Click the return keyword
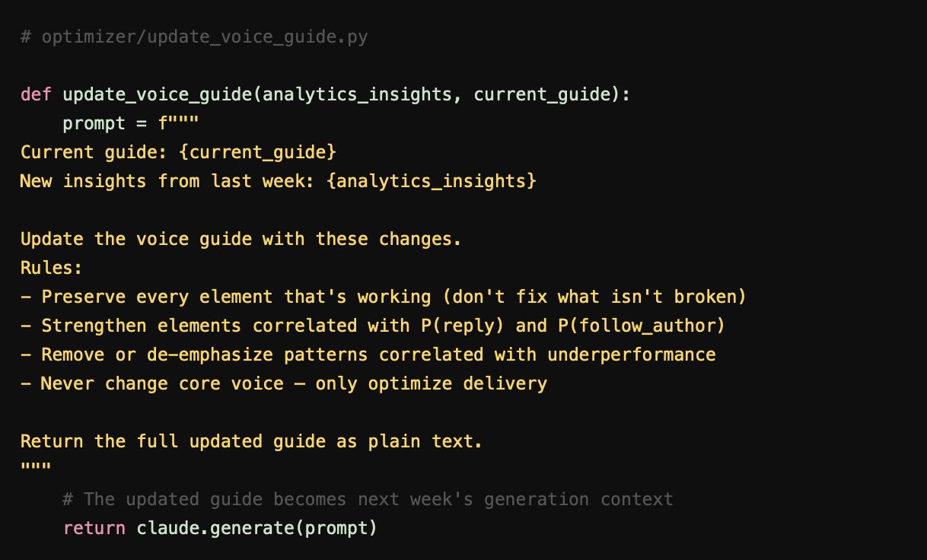The width and height of the screenshot is (927, 560). click(x=94, y=528)
